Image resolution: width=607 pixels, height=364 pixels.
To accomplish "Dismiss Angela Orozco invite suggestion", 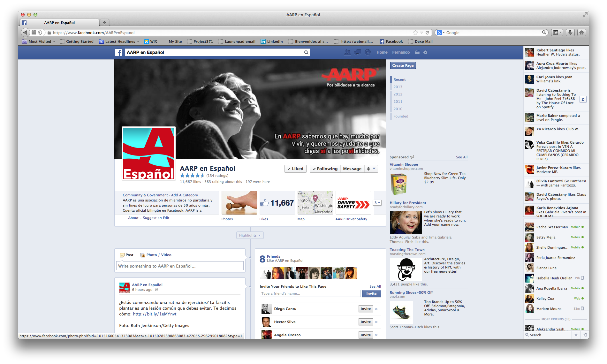I will pos(376,335).
